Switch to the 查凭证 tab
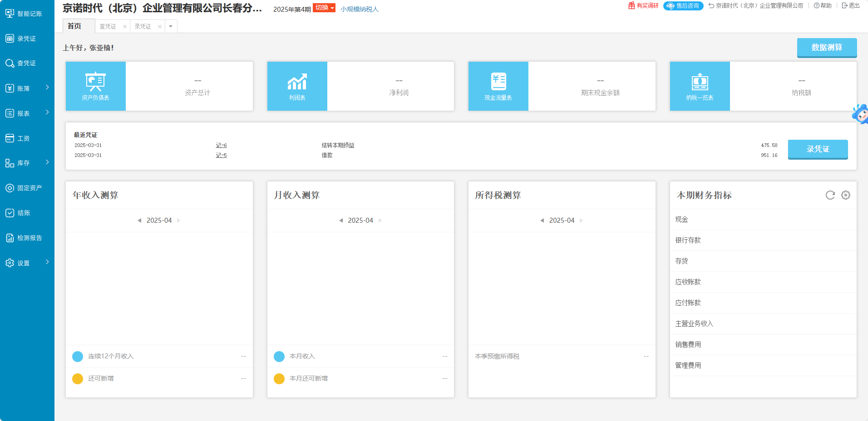The height and width of the screenshot is (421, 868). coord(108,27)
